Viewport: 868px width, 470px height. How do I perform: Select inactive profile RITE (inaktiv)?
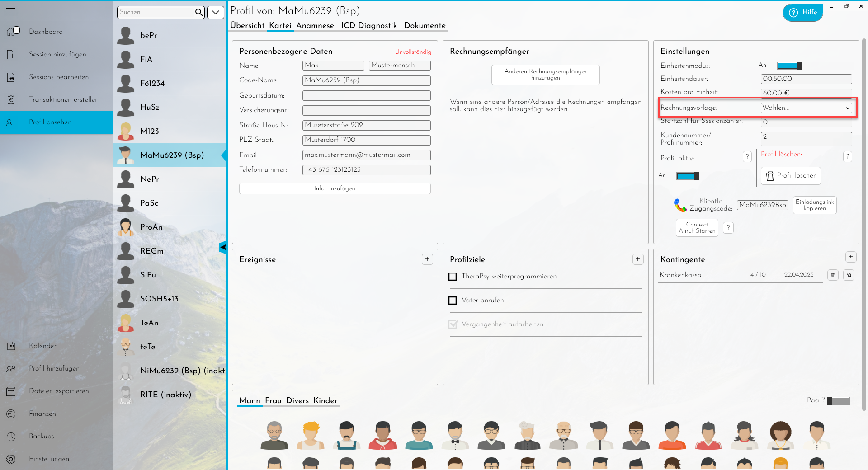click(x=170, y=395)
